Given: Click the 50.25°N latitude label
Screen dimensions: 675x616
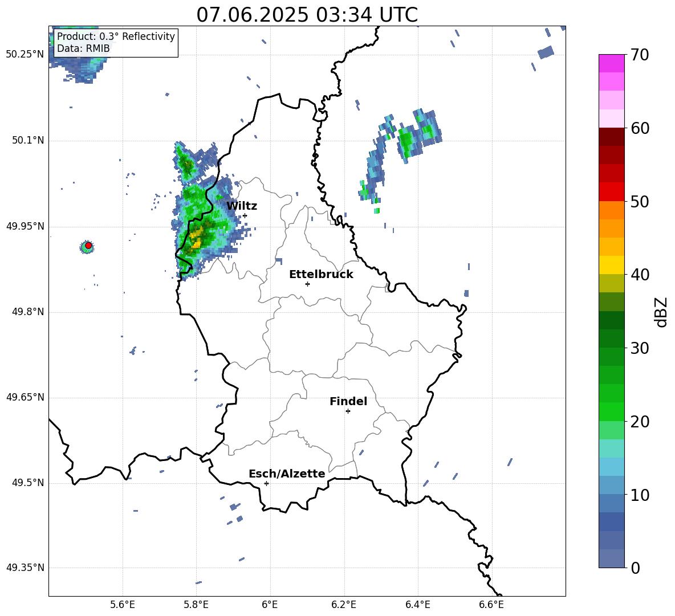Looking at the screenshot, I should 25,55.
